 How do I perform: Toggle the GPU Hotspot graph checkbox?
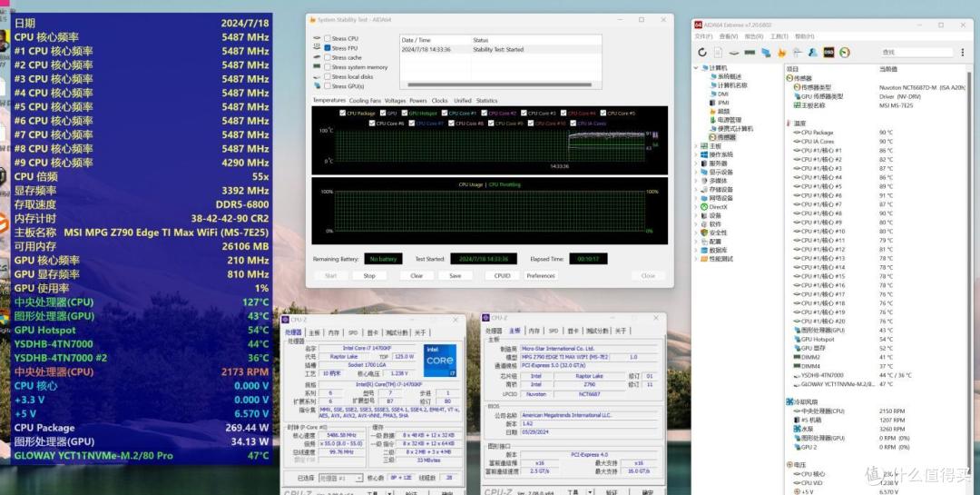pyautogui.click(x=405, y=114)
